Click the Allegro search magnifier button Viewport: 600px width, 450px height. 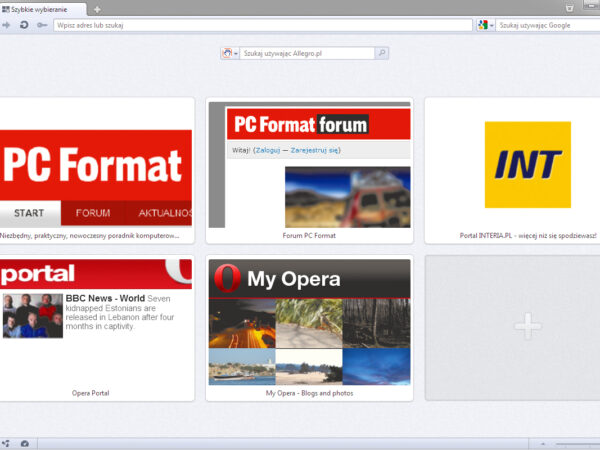[382, 53]
